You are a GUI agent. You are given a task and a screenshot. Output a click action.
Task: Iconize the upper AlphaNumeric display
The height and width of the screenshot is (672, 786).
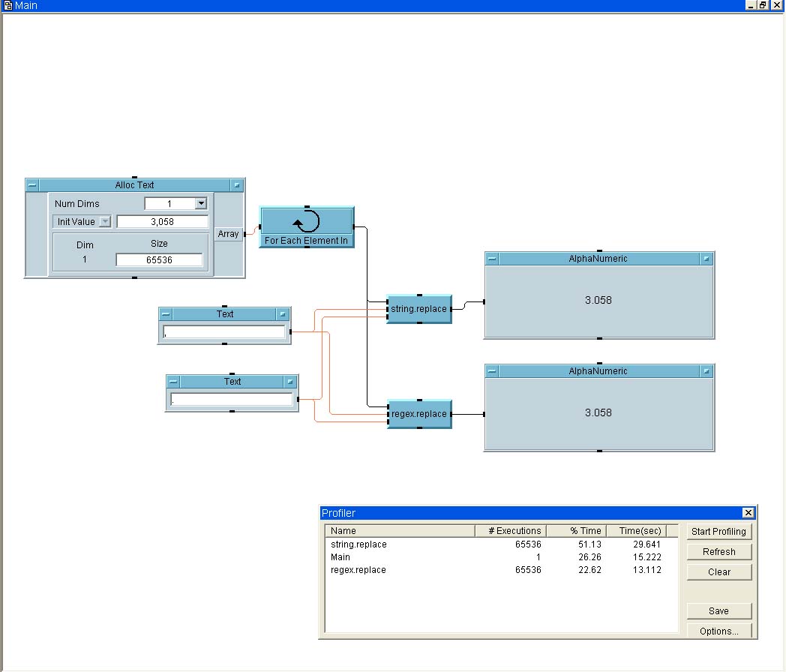[x=706, y=259]
